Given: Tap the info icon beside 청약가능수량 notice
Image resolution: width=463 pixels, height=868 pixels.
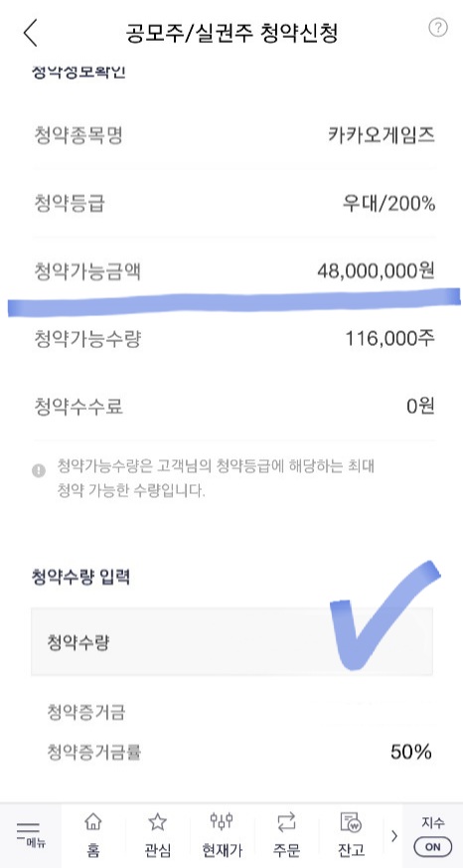Looking at the screenshot, I should pos(38,470).
